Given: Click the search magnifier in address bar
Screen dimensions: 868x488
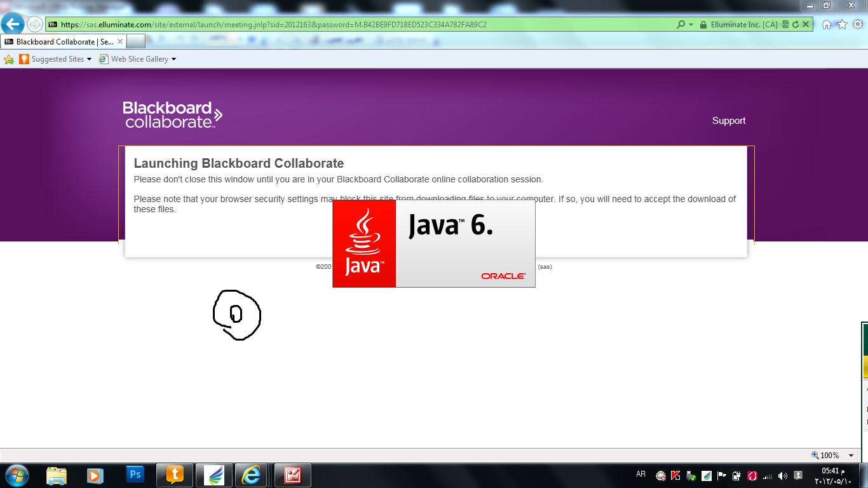Looking at the screenshot, I should [x=681, y=24].
